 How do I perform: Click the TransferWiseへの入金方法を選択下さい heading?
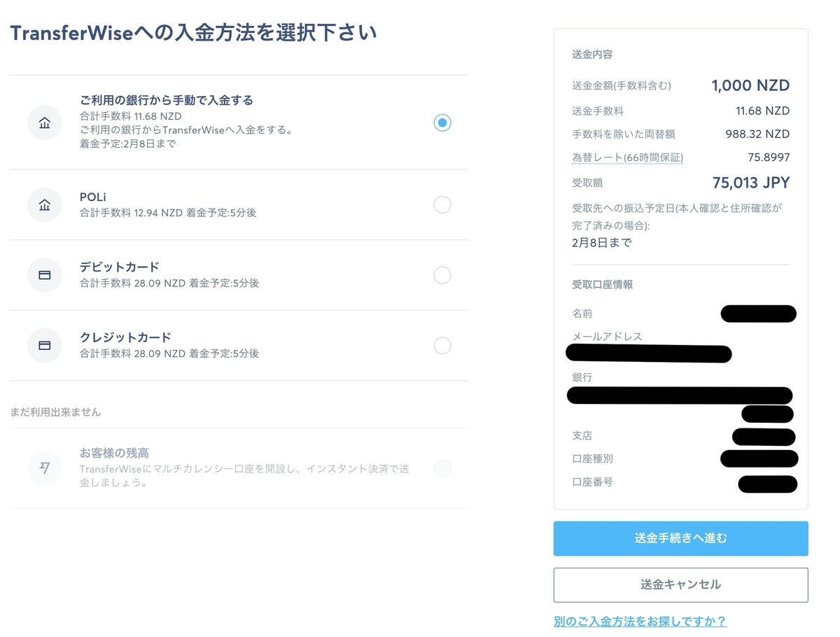(193, 33)
